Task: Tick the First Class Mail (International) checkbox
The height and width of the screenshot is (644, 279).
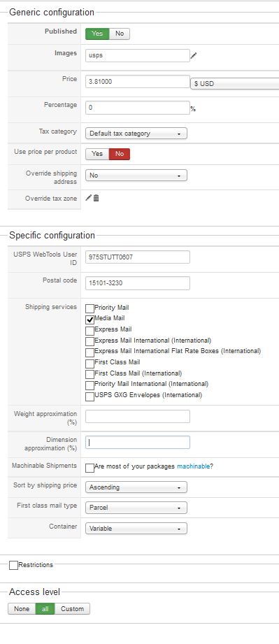Action: pyautogui.click(x=90, y=374)
